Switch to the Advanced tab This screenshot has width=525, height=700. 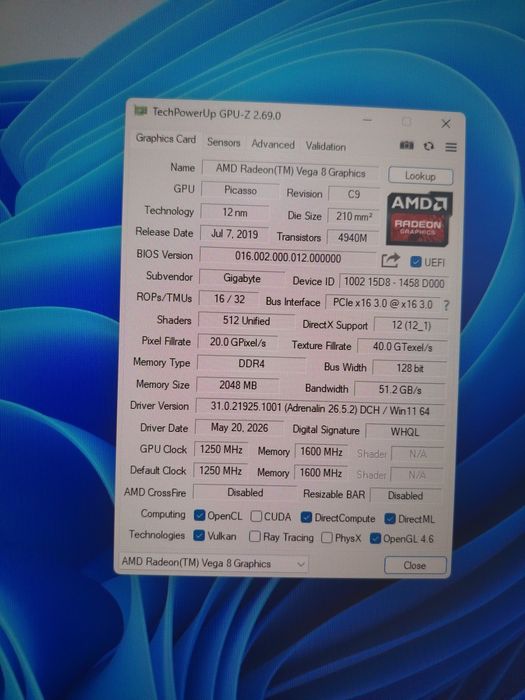point(273,144)
